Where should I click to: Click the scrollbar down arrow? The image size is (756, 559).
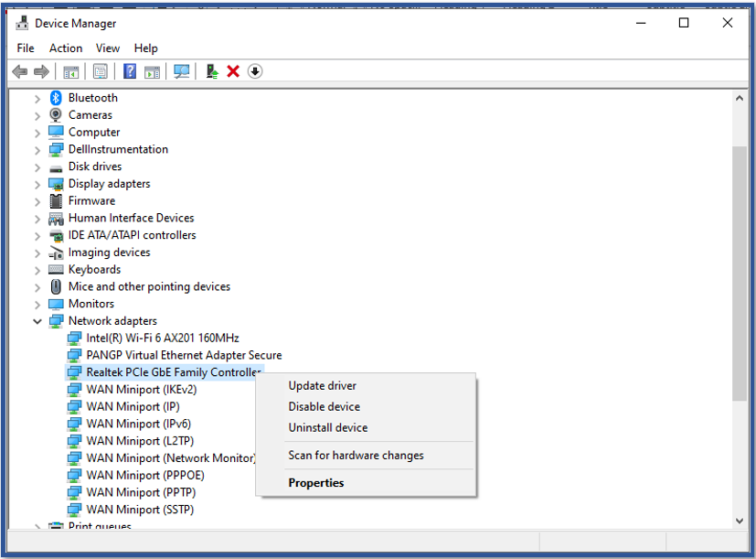click(740, 521)
